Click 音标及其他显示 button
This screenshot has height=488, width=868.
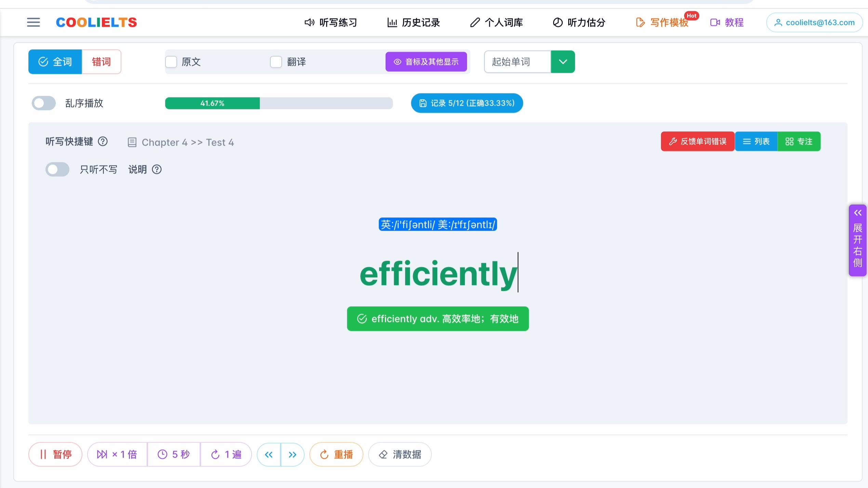[x=426, y=62]
